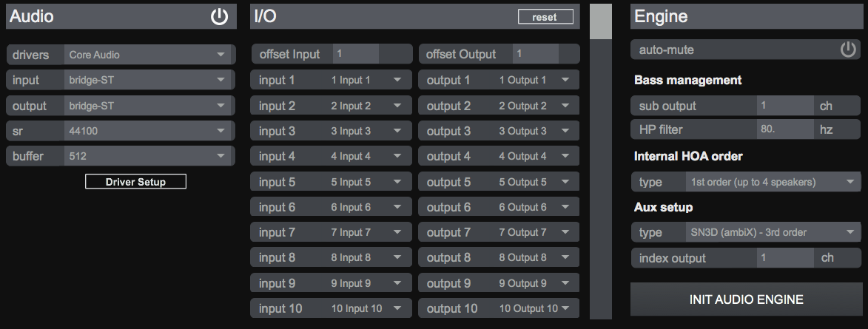The height and width of the screenshot is (329, 868).
Task: Expand the sr sample rate dropdown
Action: click(x=147, y=131)
